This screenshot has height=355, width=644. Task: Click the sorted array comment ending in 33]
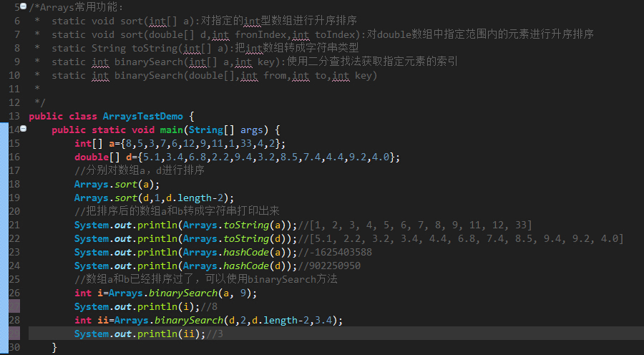[415, 225]
